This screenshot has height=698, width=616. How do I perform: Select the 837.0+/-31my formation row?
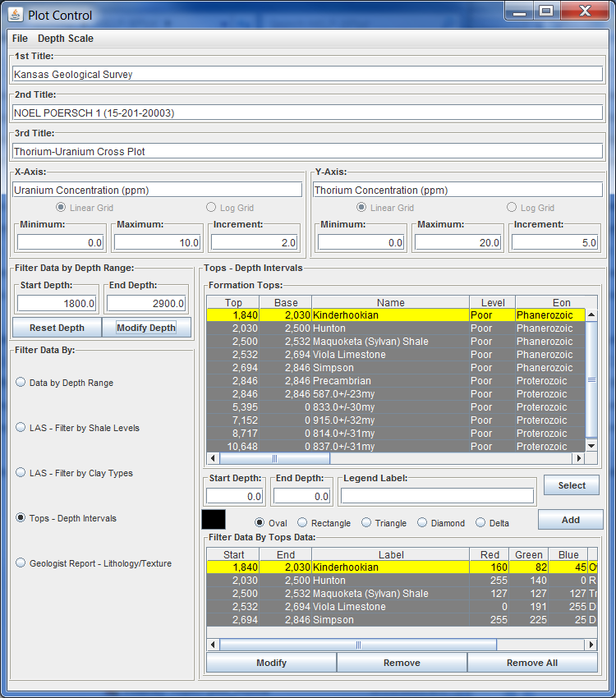coord(396,446)
